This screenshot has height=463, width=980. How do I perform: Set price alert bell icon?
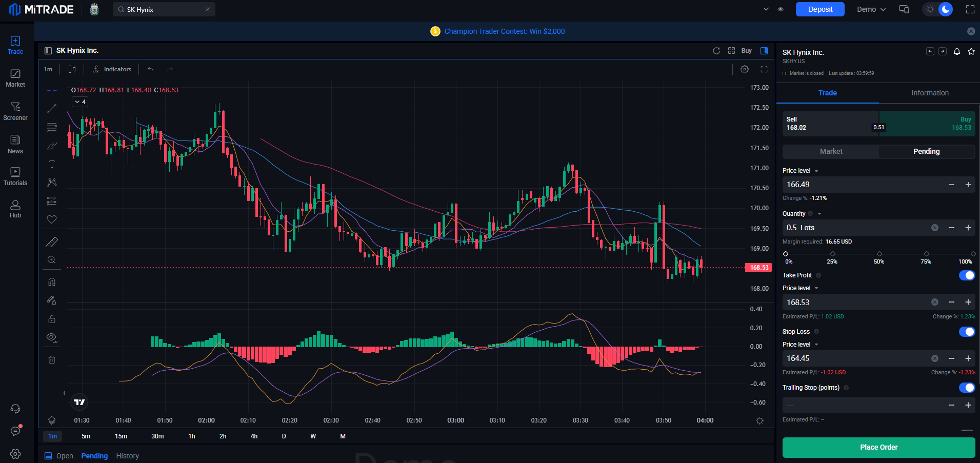pyautogui.click(x=957, y=52)
